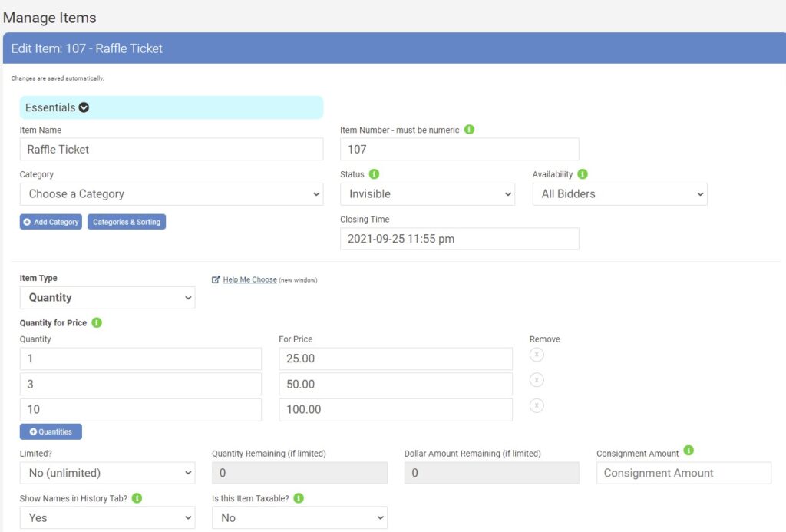Click the Add Category button
The width and height of the screenshot is (786, 532).
pyautogui.click(x=51, y=222)
